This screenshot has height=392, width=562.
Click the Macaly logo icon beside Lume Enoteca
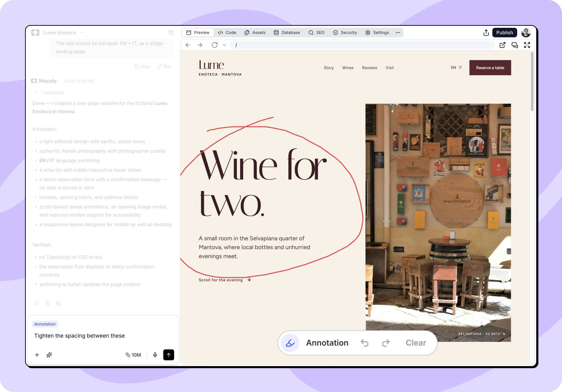(35, 33)
